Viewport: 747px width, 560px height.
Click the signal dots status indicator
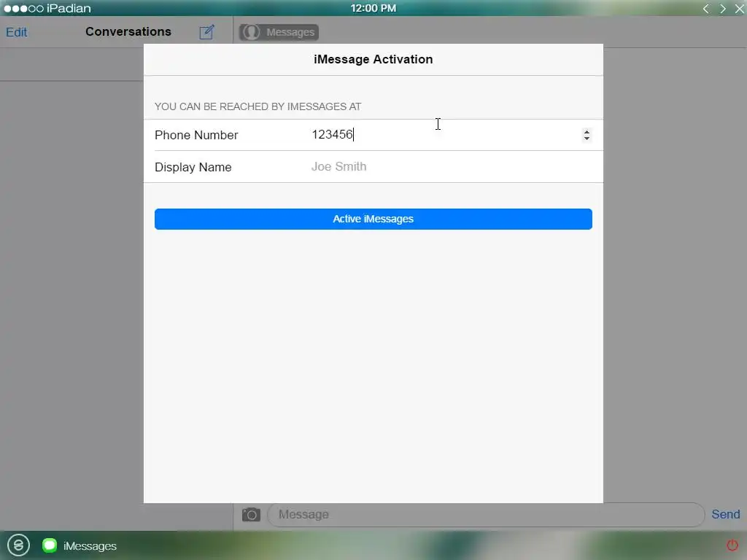tap(23, 9)
